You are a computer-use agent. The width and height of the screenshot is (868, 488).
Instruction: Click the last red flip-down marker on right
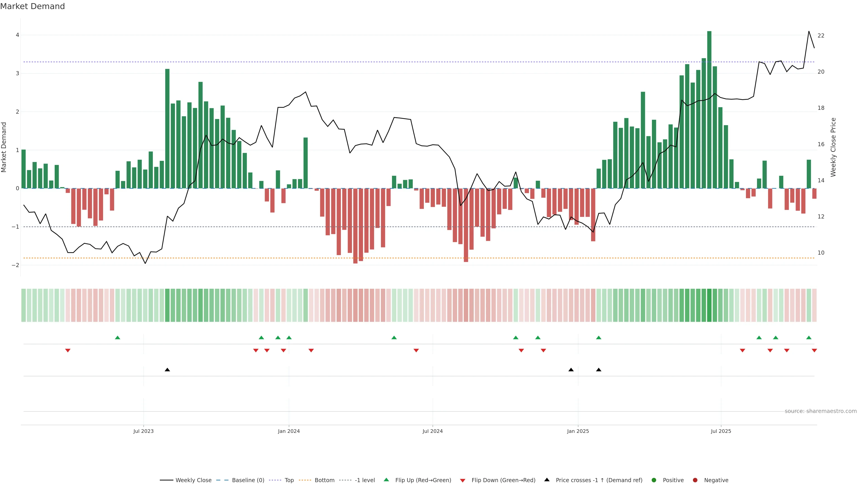click(814, 351)
